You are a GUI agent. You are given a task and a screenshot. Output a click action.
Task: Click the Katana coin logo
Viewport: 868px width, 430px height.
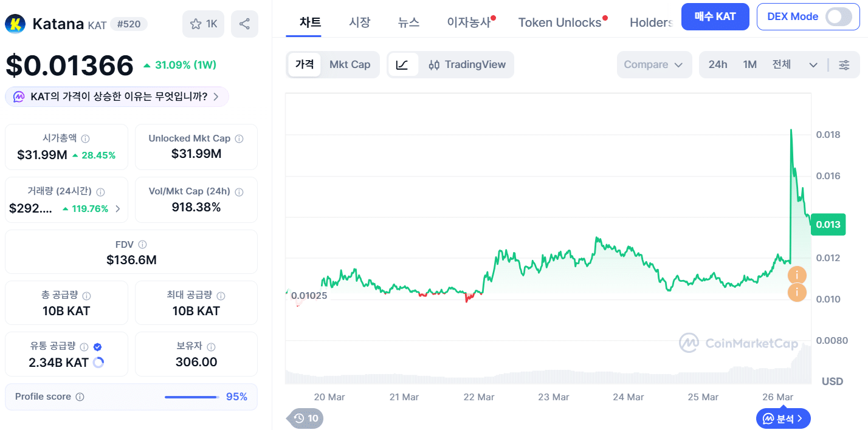tap(15, 24)
